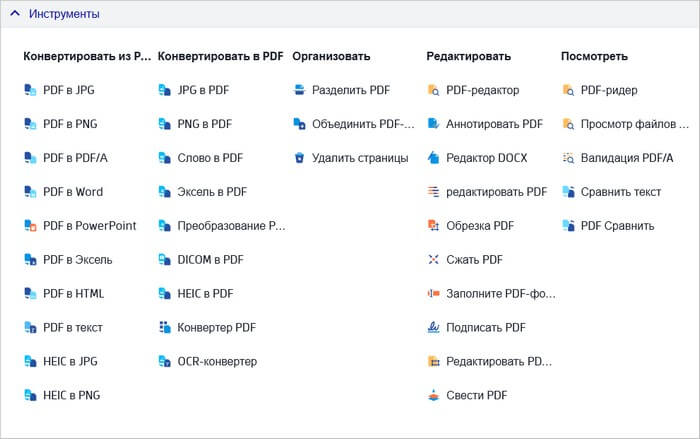Click the PDF в текст icon
This screenshot has height=439, width=700.
(x=30, y=328)
